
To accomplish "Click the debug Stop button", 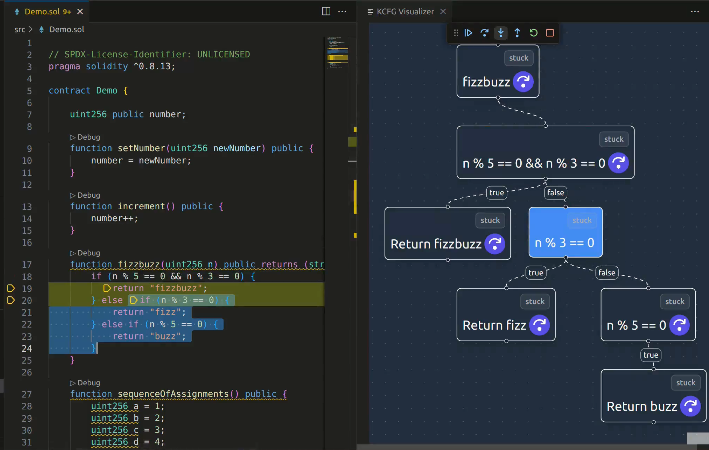I will 550,33.
